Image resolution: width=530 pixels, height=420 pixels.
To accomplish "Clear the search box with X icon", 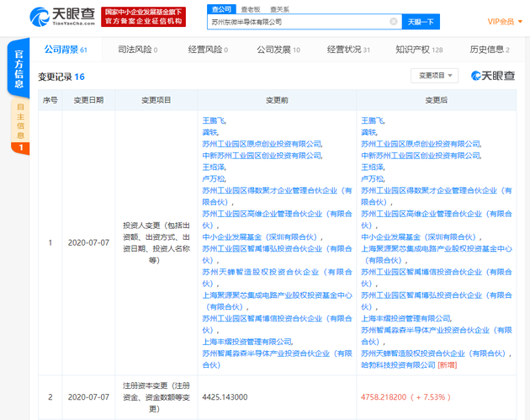I will (394, 22).
